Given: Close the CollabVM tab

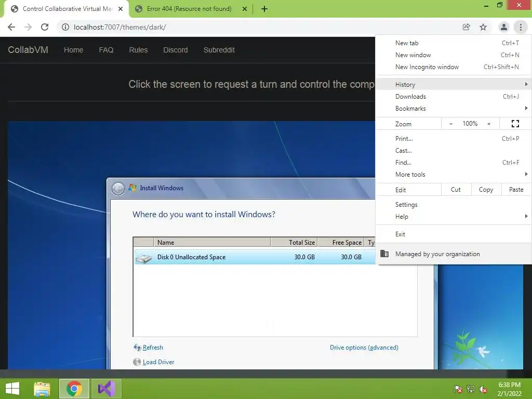Looking at the screenshot, I should point(121,9).
